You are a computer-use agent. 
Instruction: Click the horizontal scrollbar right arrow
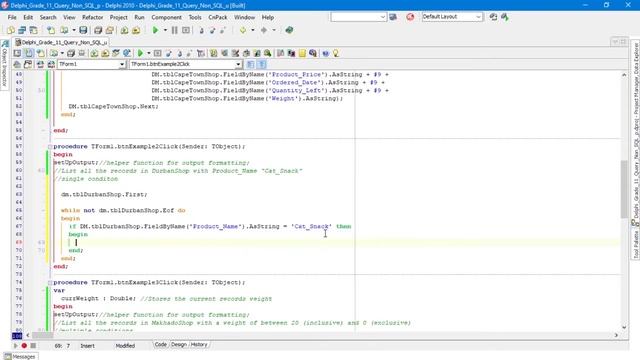pos(616,335)
